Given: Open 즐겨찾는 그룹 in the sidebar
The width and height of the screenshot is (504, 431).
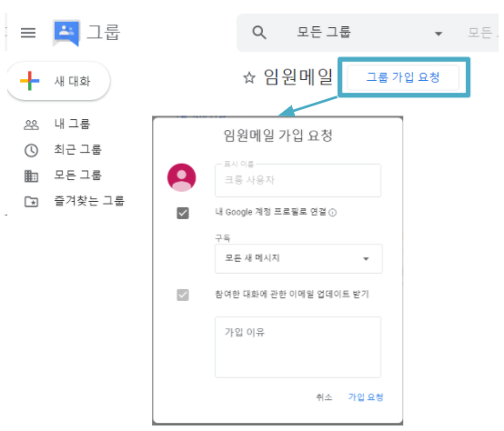Looking at the screenshot, I should point(89,201).
